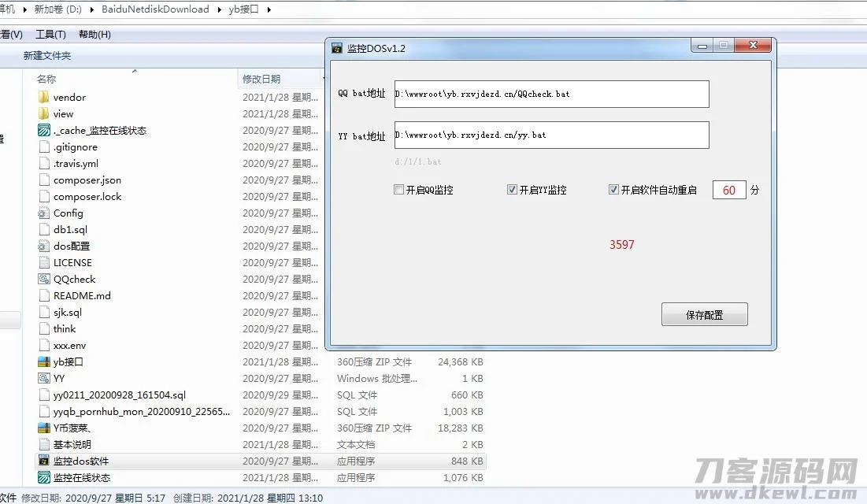
Task: Click inside the QQ bat地址 input field
Action: click(x=551, y=94)
